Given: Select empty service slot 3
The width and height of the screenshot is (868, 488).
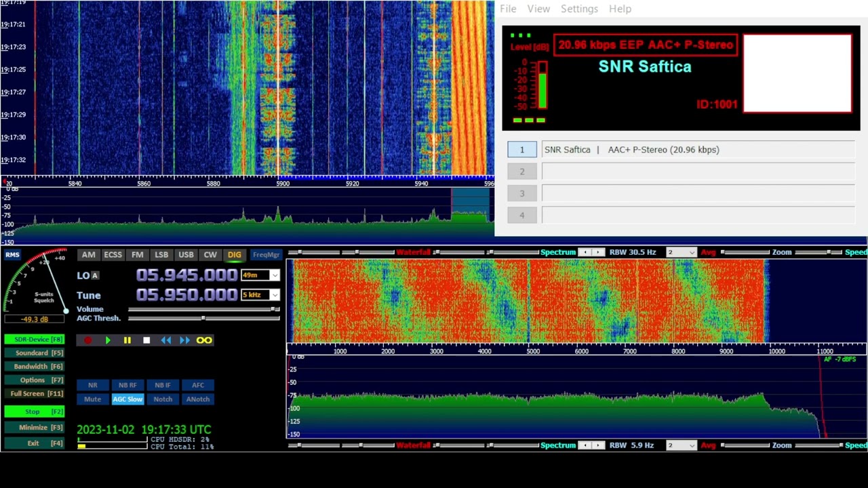Looking at the screenshot, I should click(x=522, y=193).
